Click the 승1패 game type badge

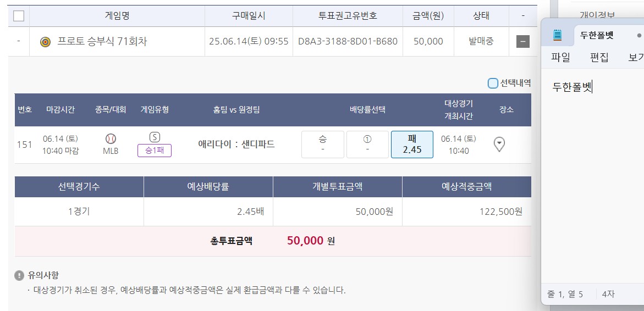pos(155,151)
